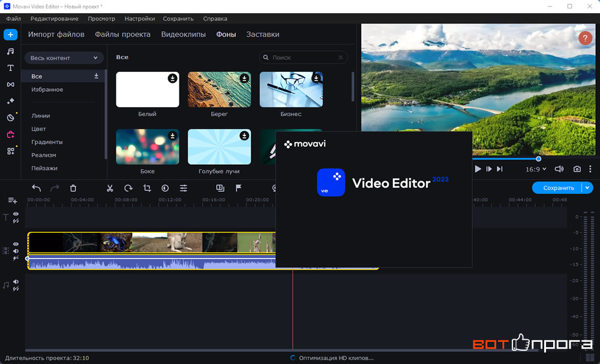Image resolution: width=600 pixels, height=364 pixels.
Task: Click the preview progress slider handle
Action: click(538, 159)
